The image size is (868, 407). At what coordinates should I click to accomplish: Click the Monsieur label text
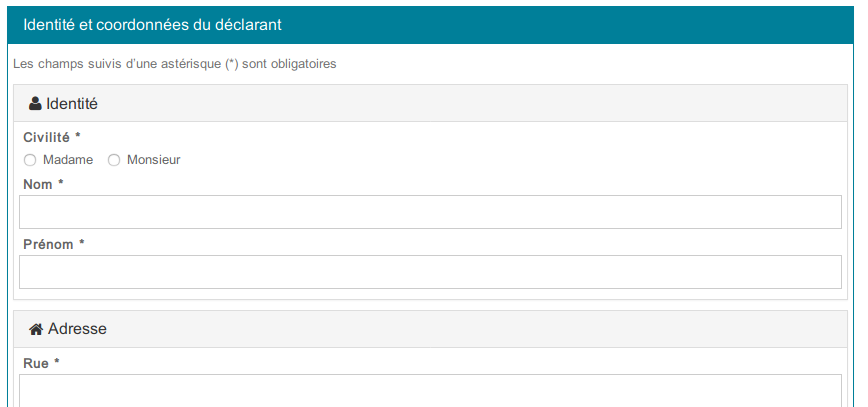(x=154, y=160)
